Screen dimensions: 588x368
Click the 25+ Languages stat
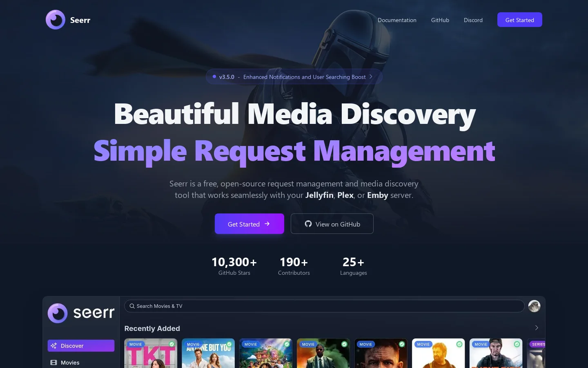354,266
